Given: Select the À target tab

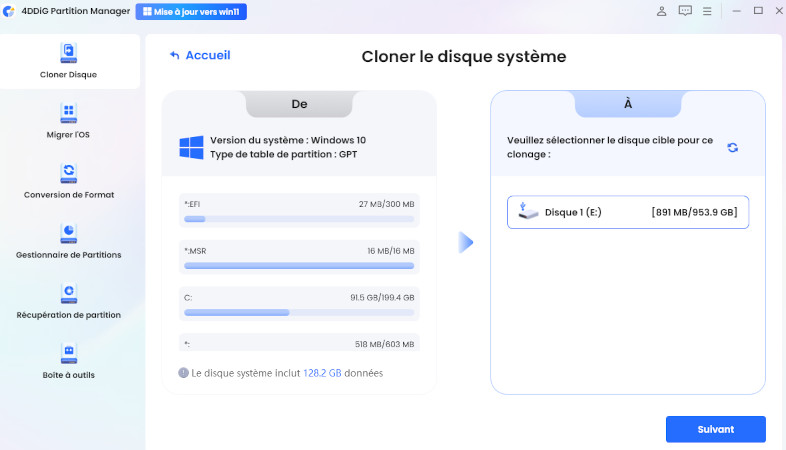Looking at the screenshot, I should [x=628, y=104].
